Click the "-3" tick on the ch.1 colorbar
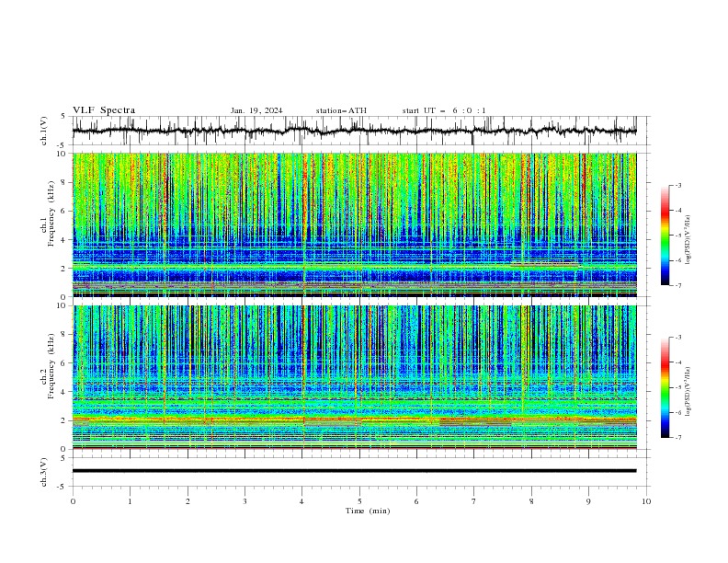 tap(678, 185)
